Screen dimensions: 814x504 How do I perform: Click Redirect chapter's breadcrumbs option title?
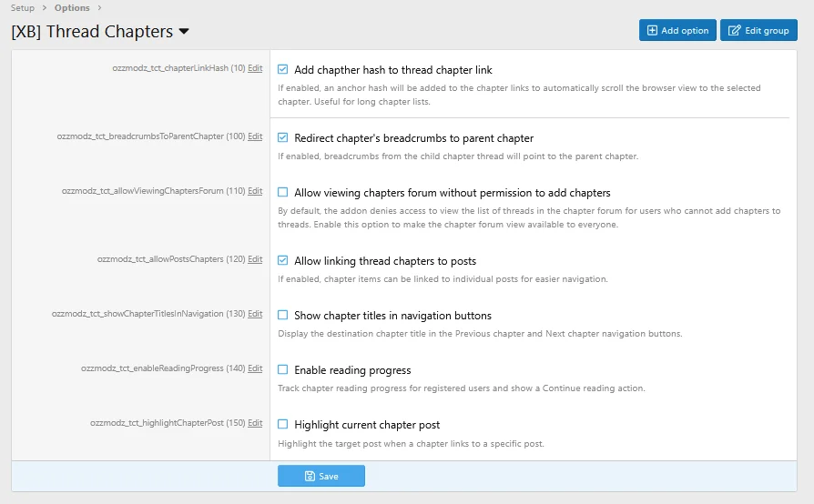coord(413,138)
